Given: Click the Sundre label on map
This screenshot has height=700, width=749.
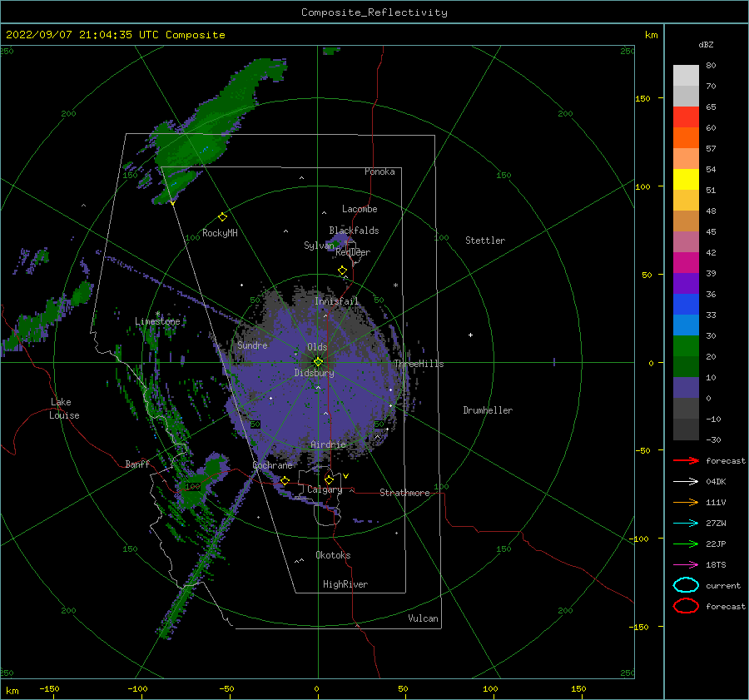Looking at the screenshot, I should (x=252, y=345).
